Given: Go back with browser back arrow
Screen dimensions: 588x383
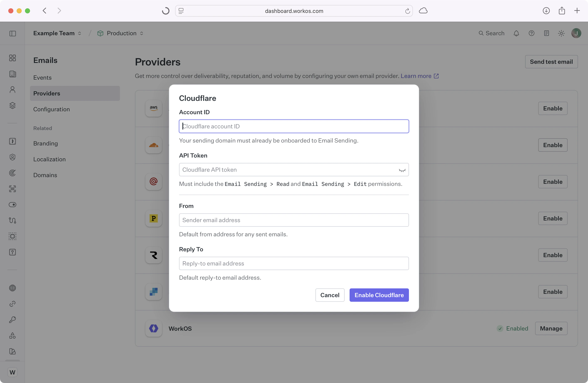Looking at the screenshot, I should (45, 11).
